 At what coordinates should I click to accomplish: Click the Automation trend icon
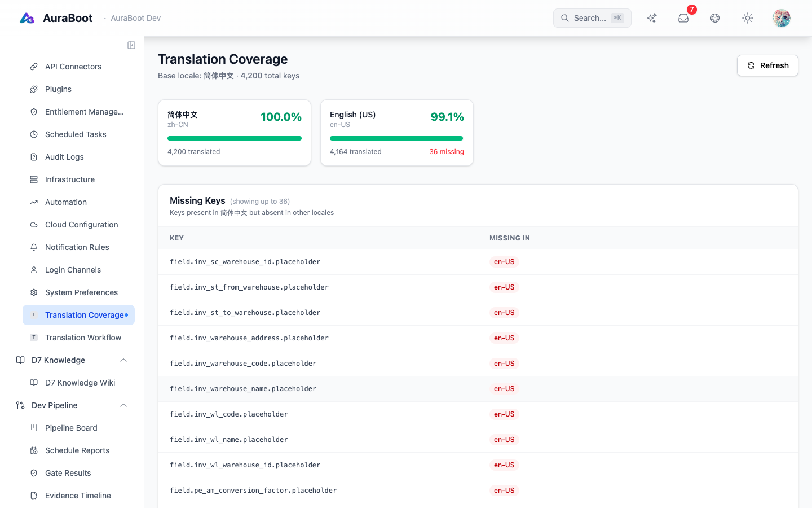pyautogui.click(x=34, y=202)
